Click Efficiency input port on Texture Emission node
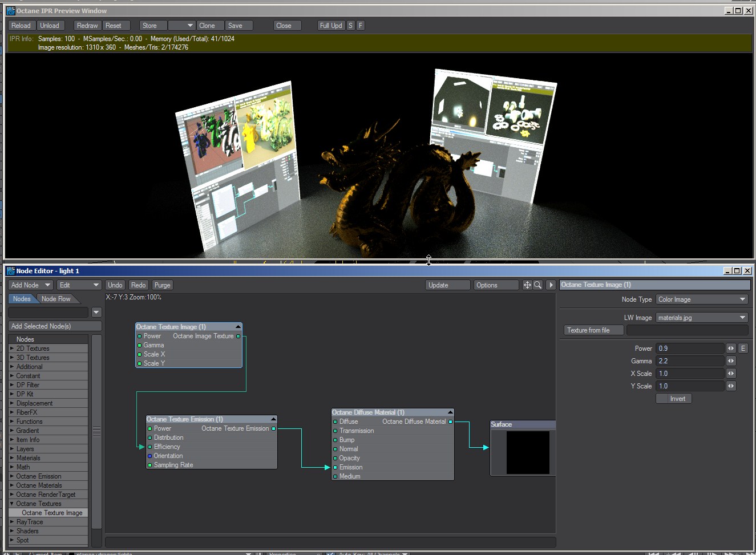Image resolution: width=756 pixels, height=555 pixels. 149,447
